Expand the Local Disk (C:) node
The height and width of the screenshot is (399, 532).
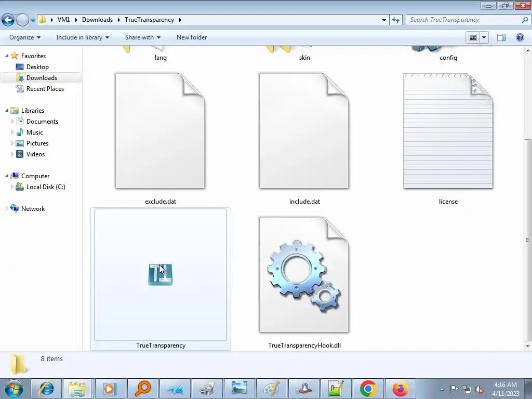click(12, 187)
